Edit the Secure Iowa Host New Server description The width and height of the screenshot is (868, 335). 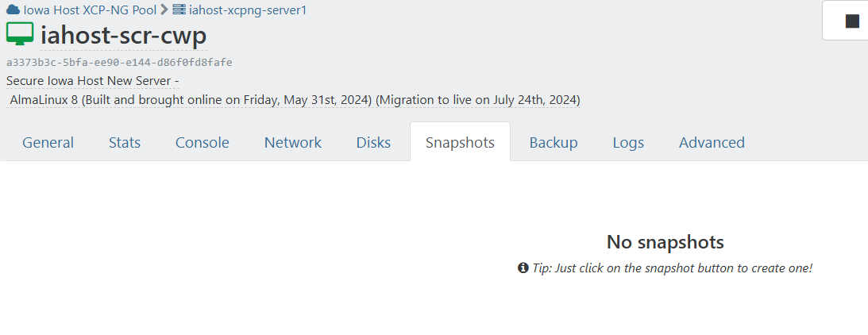[x=92, y=81]
